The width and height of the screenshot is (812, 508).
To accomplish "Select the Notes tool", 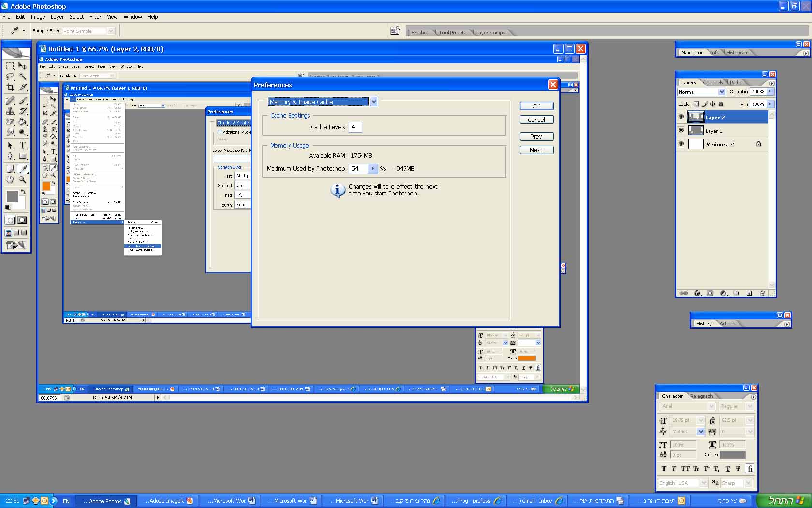I will pyautogui.click(x=10, y=169).
